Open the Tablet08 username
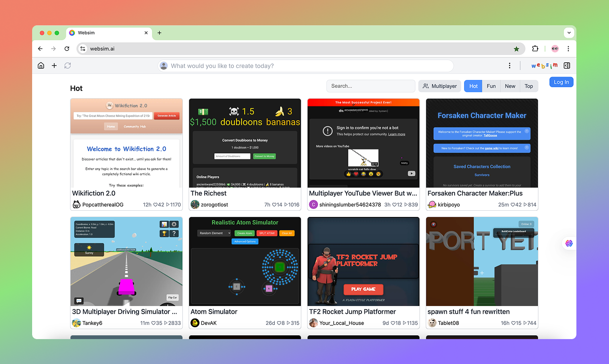 point(448,323)
